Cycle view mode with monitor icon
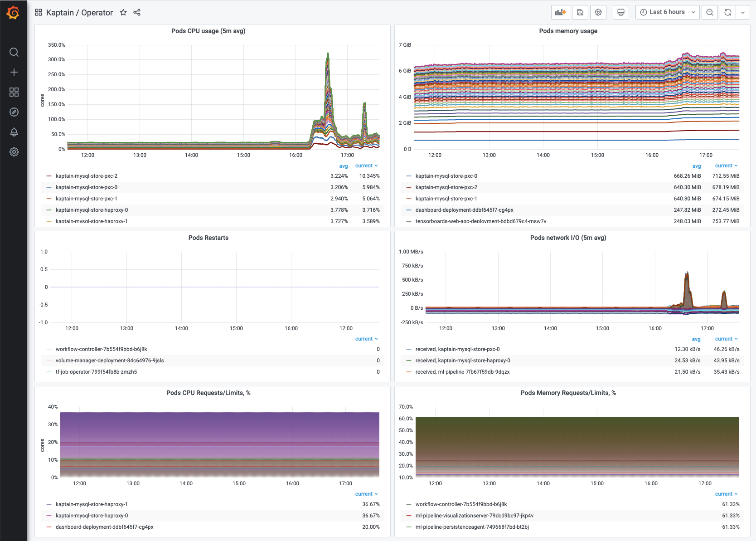 pyautogui.click(x=621, y=12)
